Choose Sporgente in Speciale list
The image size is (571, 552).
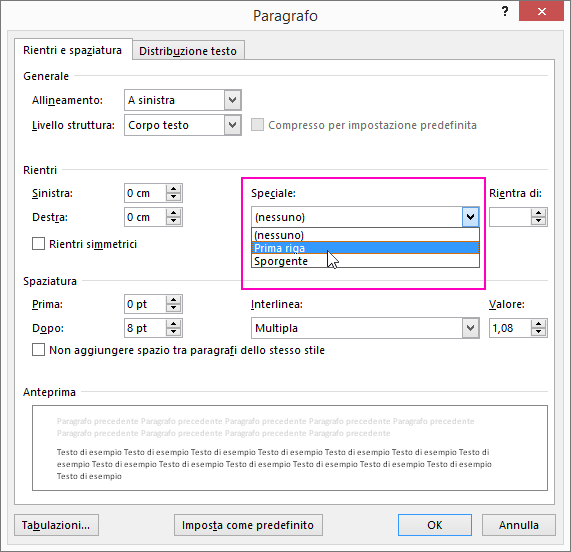365,261
